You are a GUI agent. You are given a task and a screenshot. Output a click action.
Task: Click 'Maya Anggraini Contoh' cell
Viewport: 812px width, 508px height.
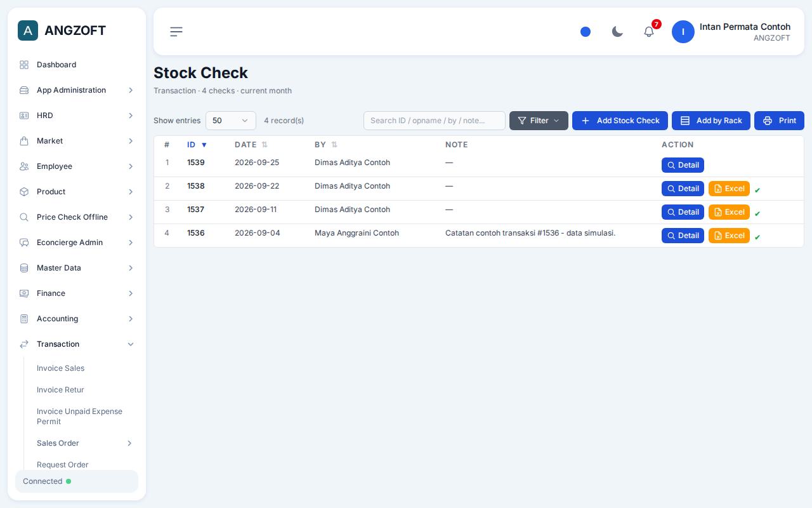click(x=357, y=233)
